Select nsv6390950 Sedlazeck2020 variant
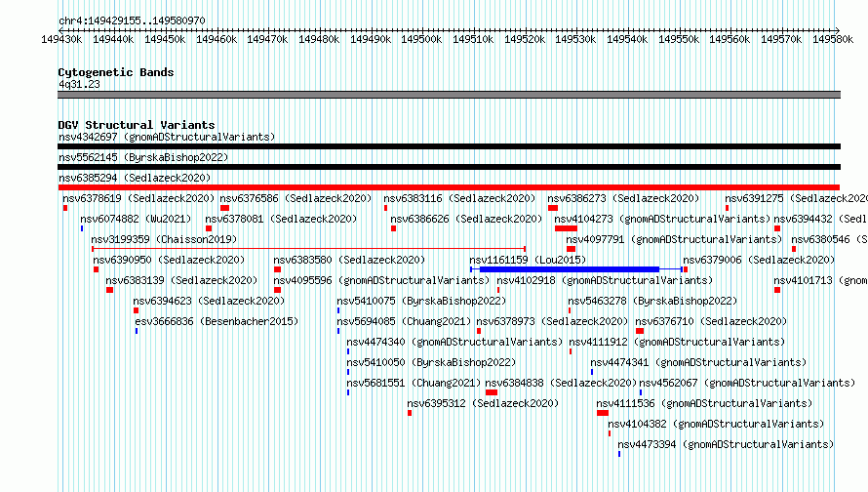 pyautogui.click(x=169, y=260)
